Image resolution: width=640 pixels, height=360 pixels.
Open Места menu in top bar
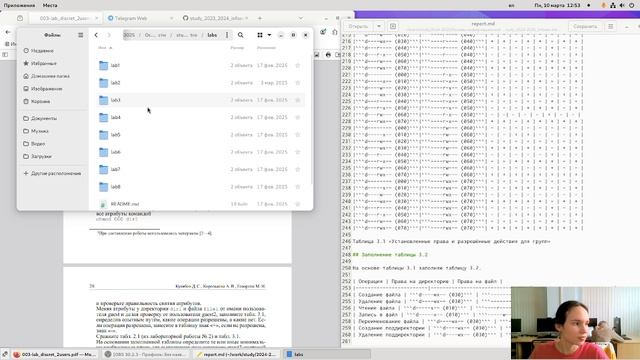pos(50,5)
